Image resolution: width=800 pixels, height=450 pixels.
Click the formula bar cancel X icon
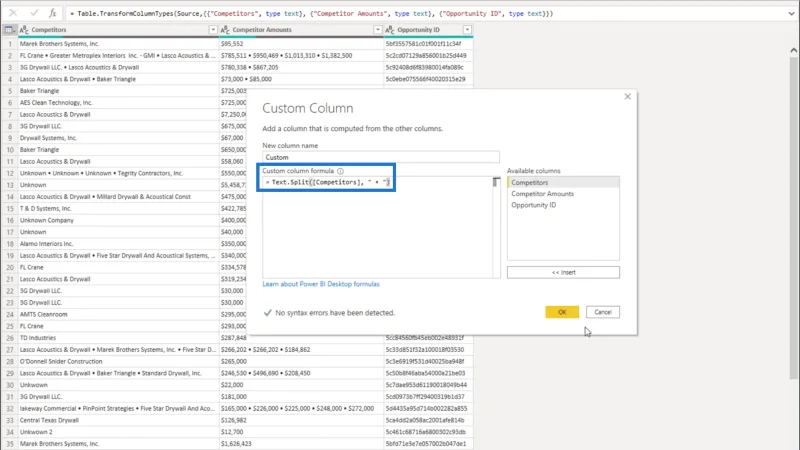pyautogui.click(x=13, y=13)
